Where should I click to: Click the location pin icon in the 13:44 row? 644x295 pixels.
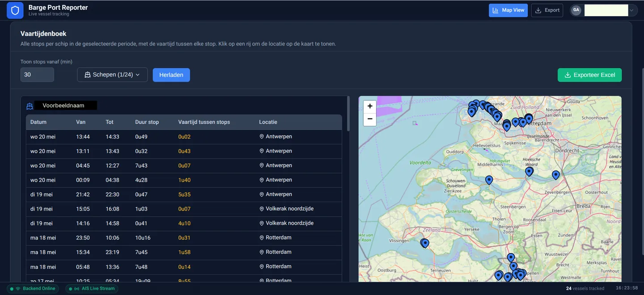262,137
